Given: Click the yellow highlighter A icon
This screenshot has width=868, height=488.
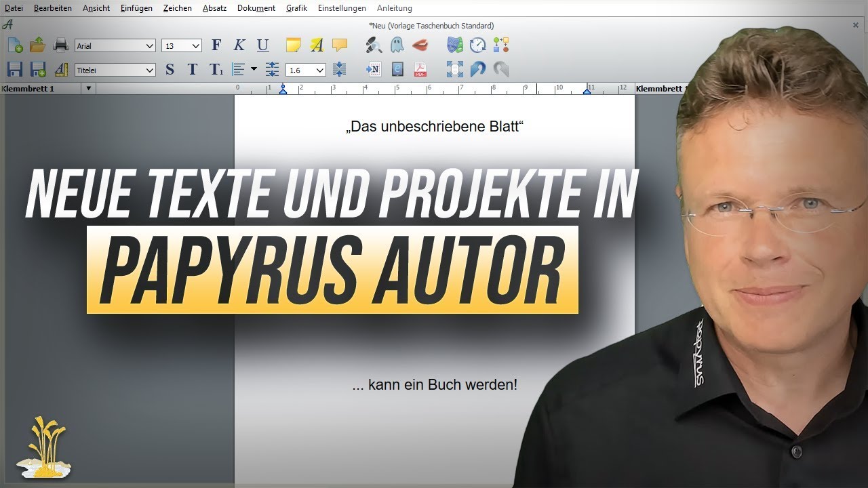Looking at the screenshot, I should (x=317, y=45).
